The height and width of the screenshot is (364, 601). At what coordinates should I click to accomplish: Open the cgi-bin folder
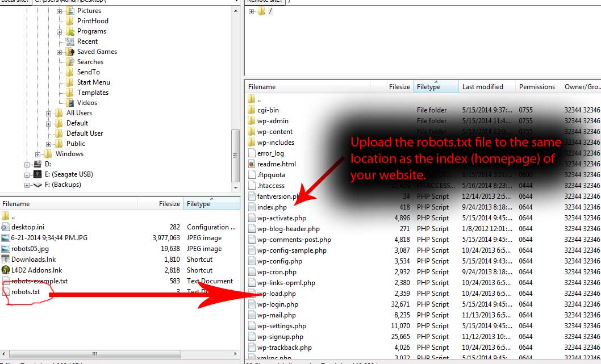coord(272,110)
